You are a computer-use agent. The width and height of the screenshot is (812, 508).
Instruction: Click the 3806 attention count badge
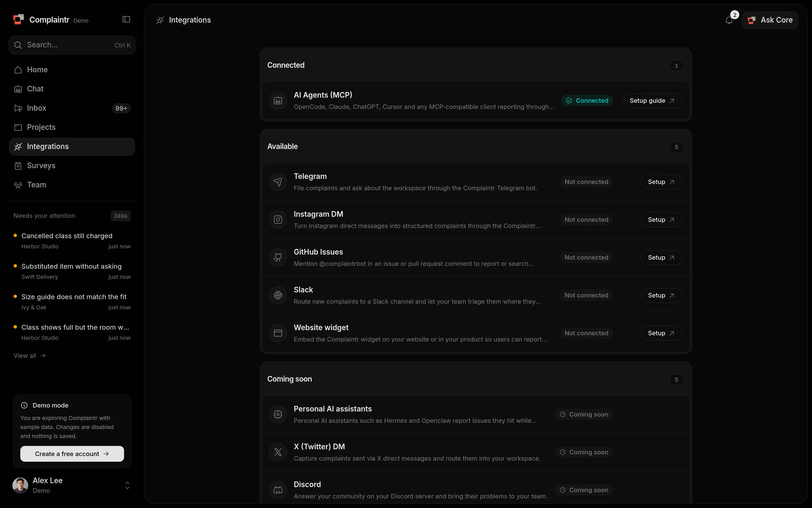coord(120,216)
